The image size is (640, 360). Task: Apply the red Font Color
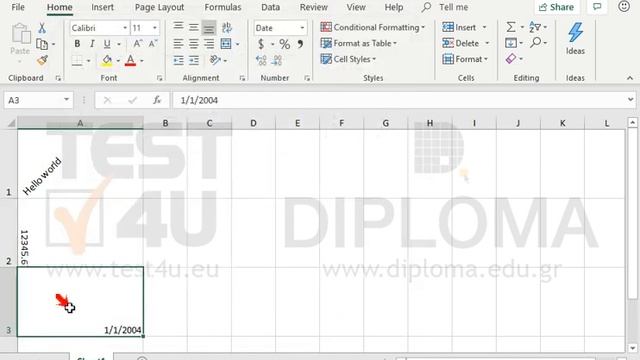point(131,60)
